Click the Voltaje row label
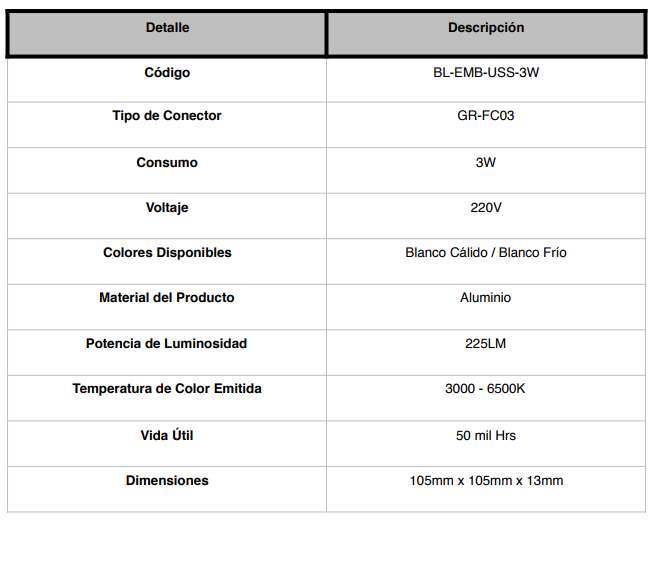The height and width of the screenshot is (566, 663). 167,208
